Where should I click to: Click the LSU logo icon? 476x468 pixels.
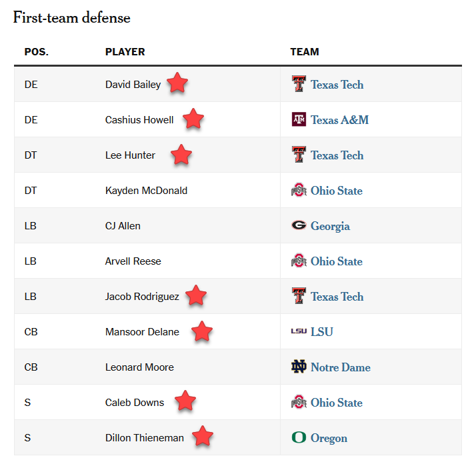point(299,331)
